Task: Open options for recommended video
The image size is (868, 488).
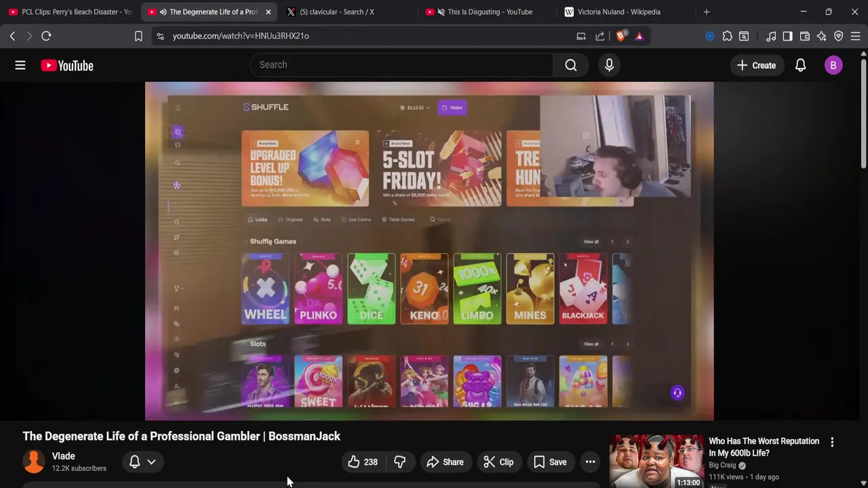Action: click(x=832, y=442)
